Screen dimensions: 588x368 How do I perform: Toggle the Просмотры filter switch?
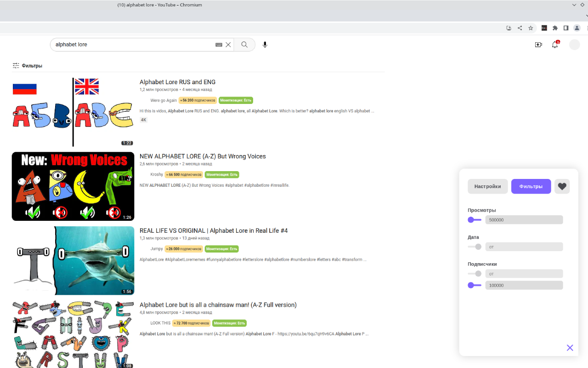[475, 220]
